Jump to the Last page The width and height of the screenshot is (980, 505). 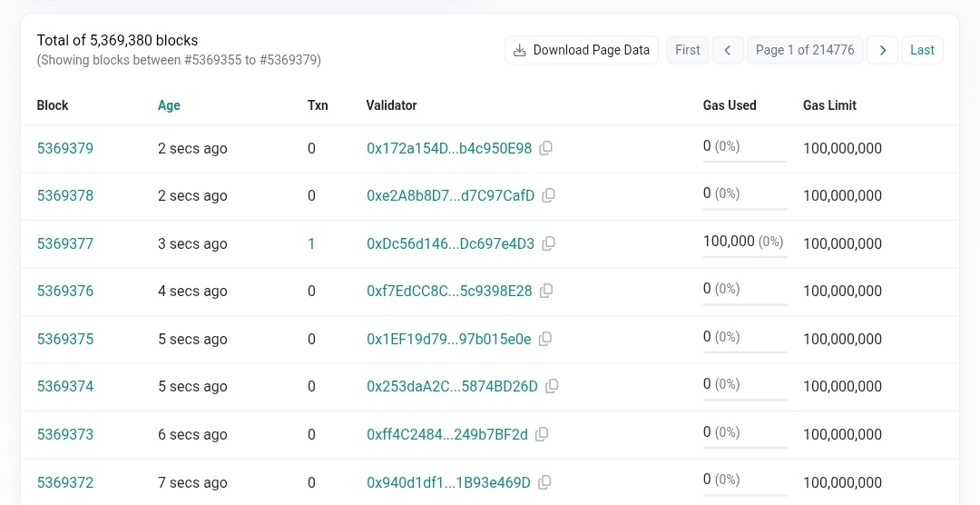click(x=922, y=50)
